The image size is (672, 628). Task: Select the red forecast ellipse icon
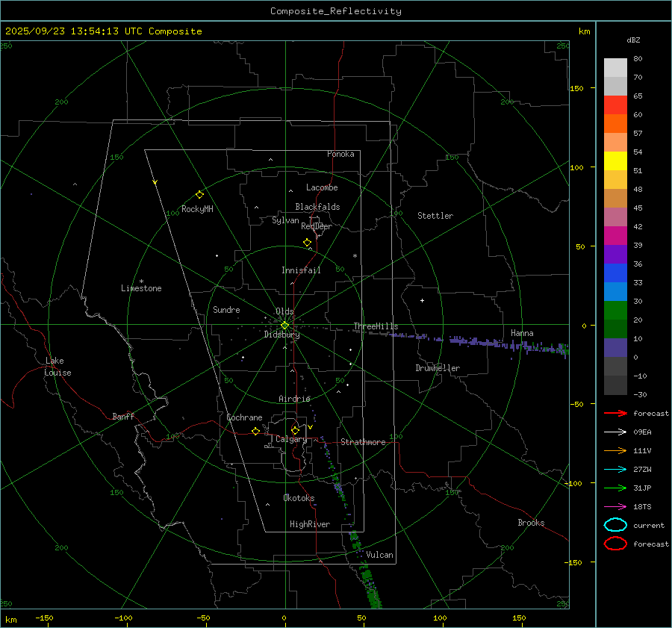[x=615, y=544]
